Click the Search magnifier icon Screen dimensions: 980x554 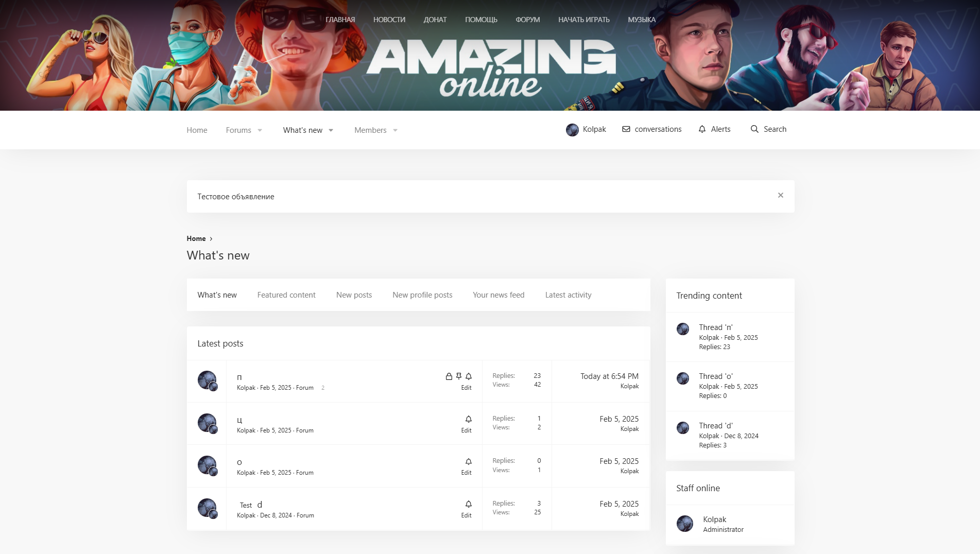[754, 129]
